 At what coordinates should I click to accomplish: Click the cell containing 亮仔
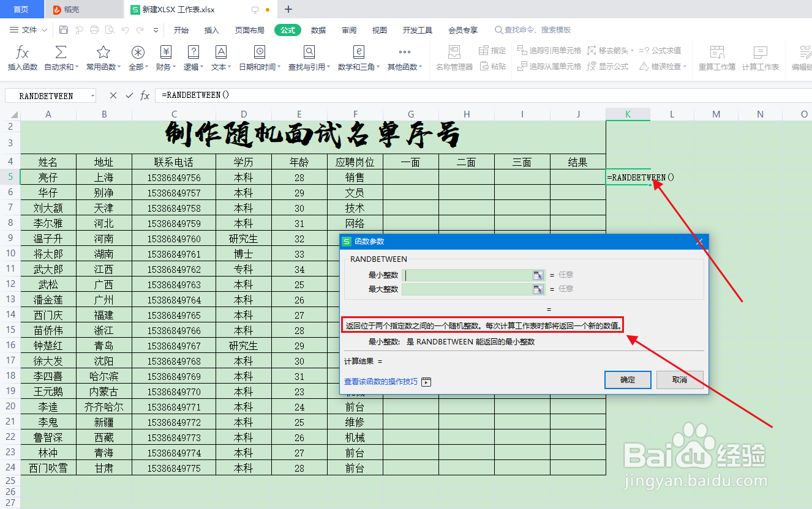[48, 177]
